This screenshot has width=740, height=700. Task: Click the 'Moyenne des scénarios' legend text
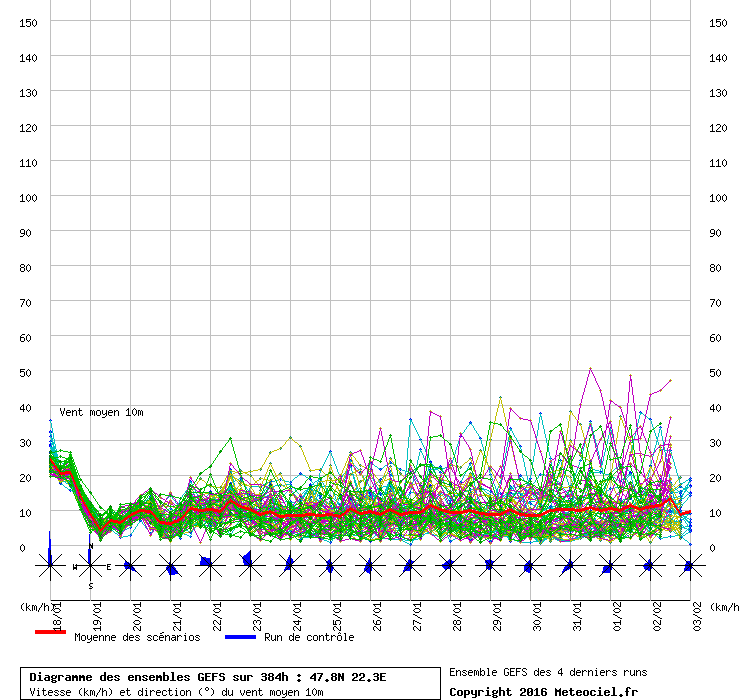tap(135, 637)
